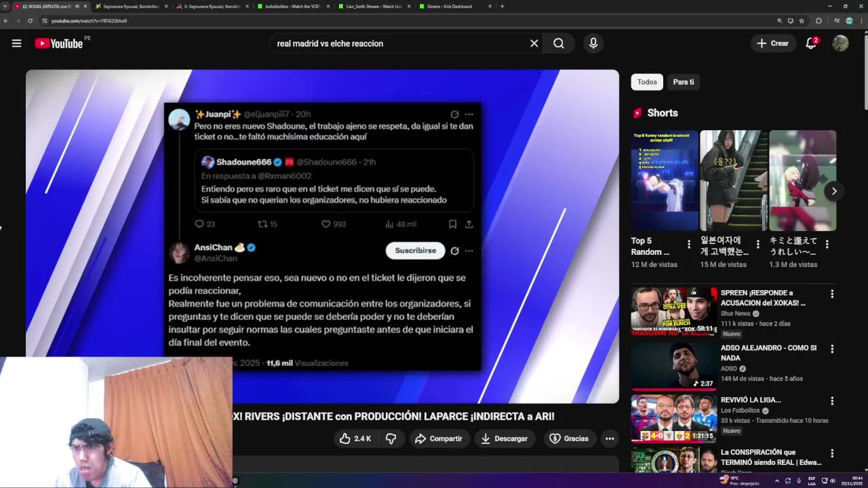This screenshot has width=868, height=488.
Task: Click Gracias thanks button
Action: [x=569, y=439]
